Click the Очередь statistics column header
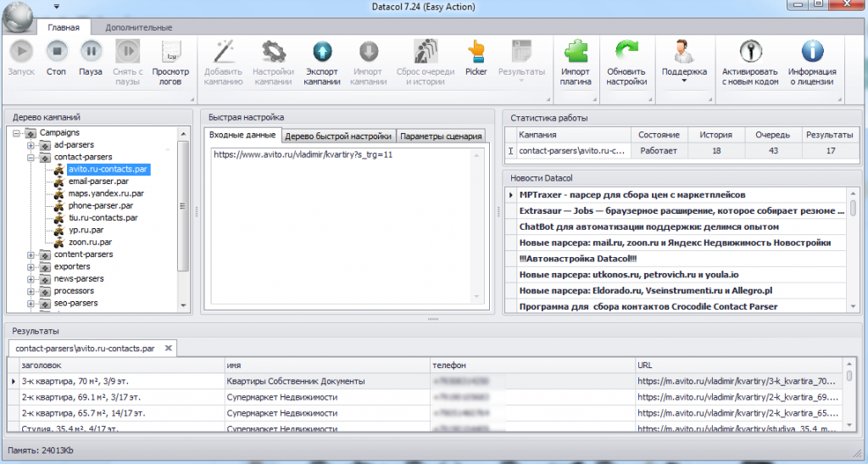The height and width of the screenshot is (464, 868). tap(773, 135)
